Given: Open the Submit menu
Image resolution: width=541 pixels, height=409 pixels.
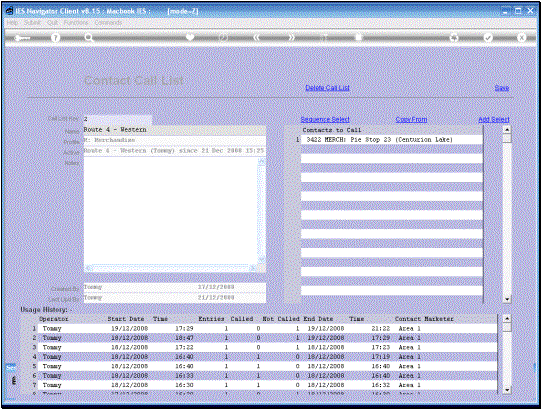Looking at the screenshot, I should pos(32,22).
